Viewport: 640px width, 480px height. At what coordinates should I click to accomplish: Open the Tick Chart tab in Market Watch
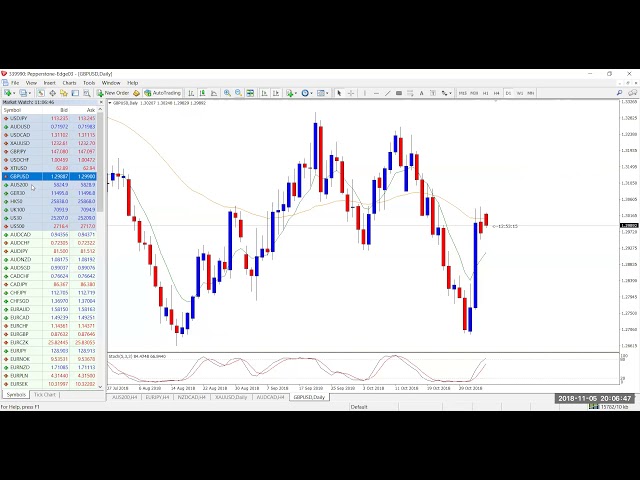click(x=45, y=395)
